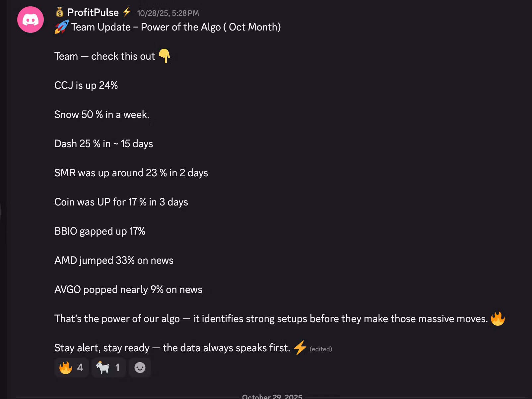Click the 'Team Update – Power of the Algo' heading
532x399 pixels.
click(x=176, y=27)
